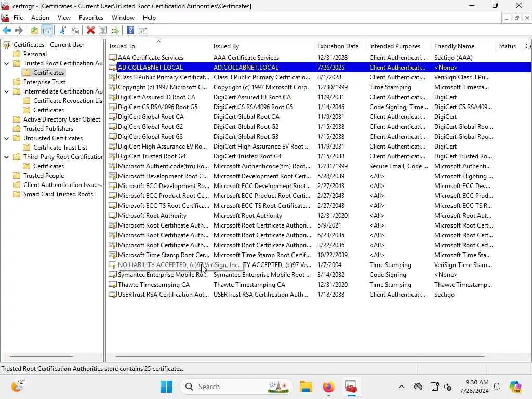The width and height of the screenshot is (532, 399).
Task: Select Enterprise Trust in the tree
Action: click(x=45, y=82)
